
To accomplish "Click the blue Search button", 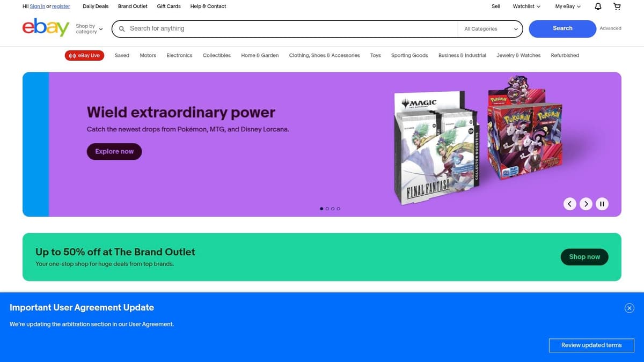I will point(562,28).
